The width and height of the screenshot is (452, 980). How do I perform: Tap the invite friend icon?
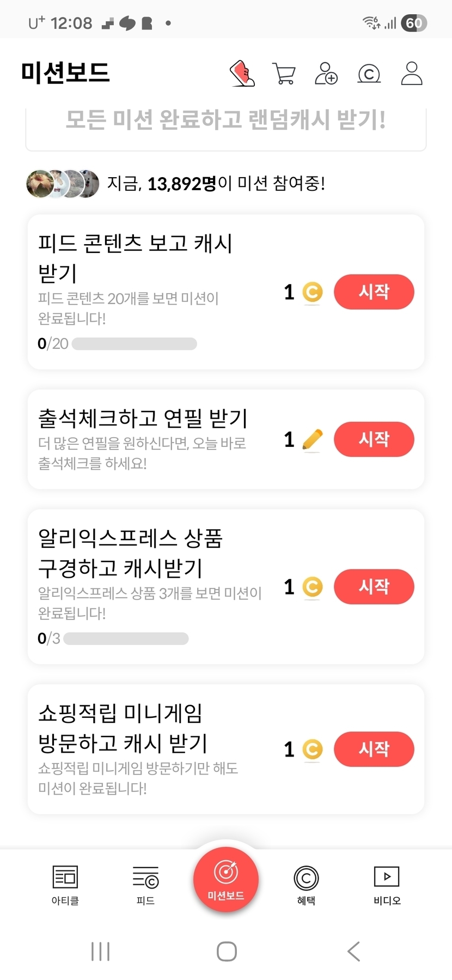[x=326, y=74]
